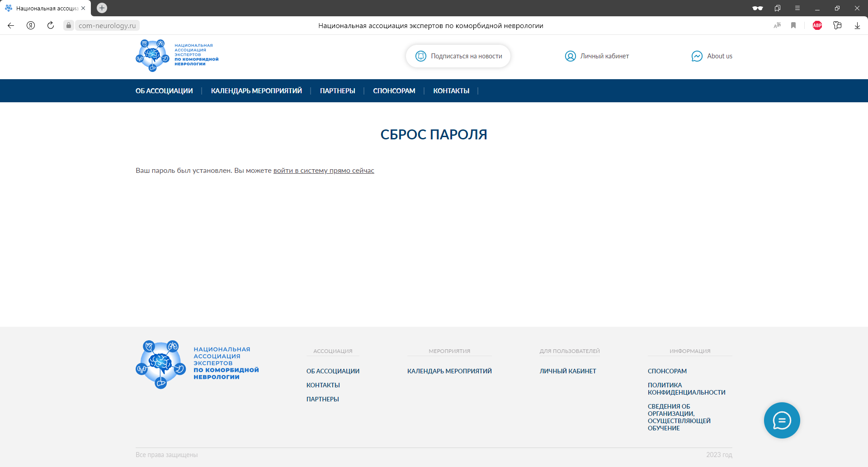The width and height of the screenshot is (868, 467).
Task: Click the floating chat bubble icon
Action: coord(782,420)
